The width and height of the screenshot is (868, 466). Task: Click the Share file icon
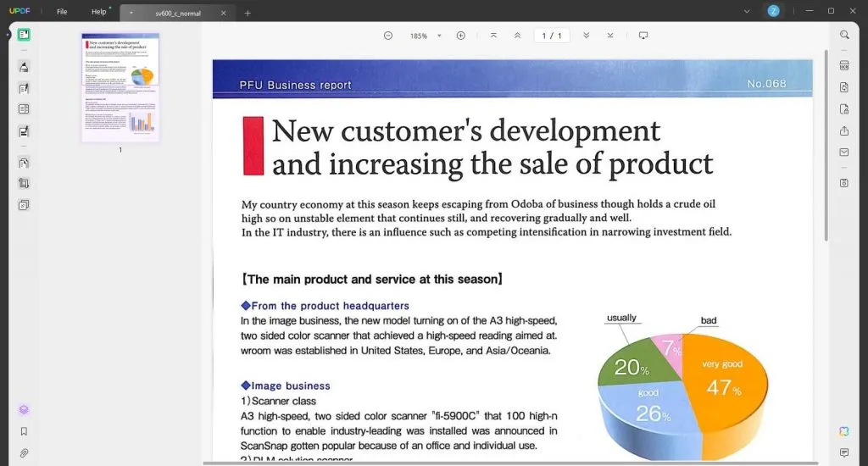click(x=844, y=130)
